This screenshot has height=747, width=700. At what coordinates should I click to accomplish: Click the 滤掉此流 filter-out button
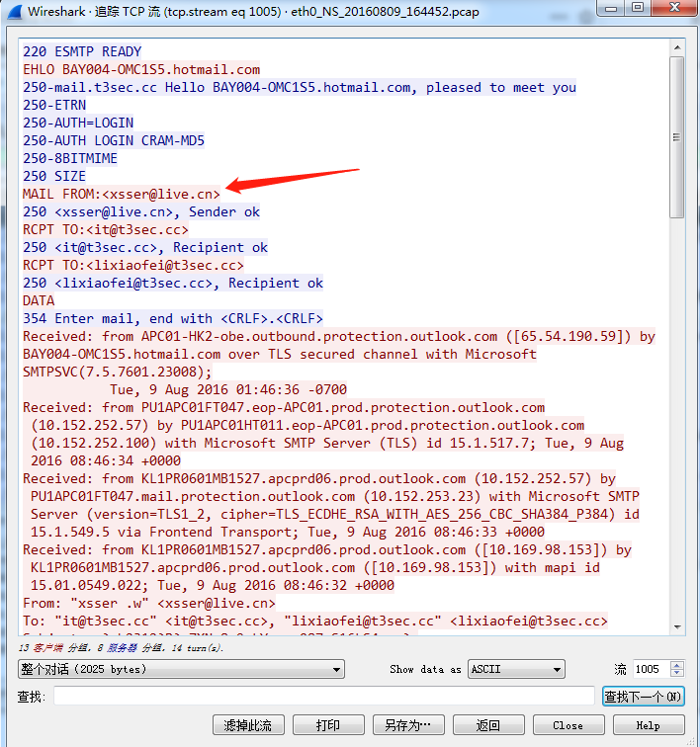pos(248,725)
